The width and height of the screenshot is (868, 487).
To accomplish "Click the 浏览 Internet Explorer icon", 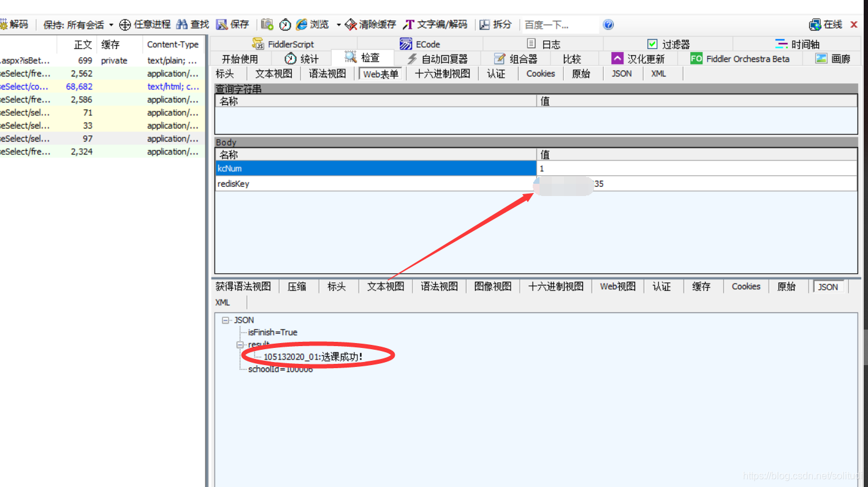I will [302, 25].
